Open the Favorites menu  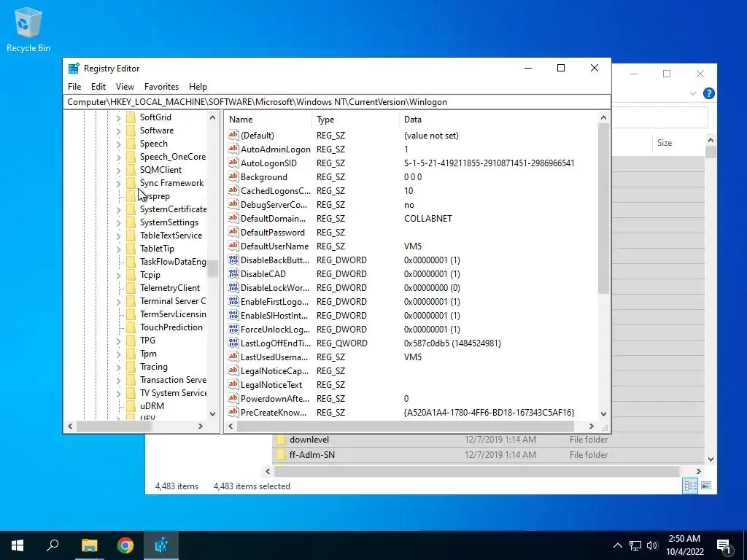pos(161,87)
